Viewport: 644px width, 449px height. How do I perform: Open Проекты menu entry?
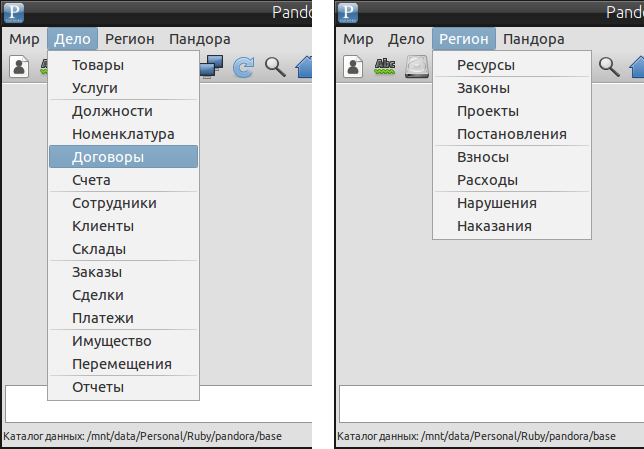[x=512, y=111]
